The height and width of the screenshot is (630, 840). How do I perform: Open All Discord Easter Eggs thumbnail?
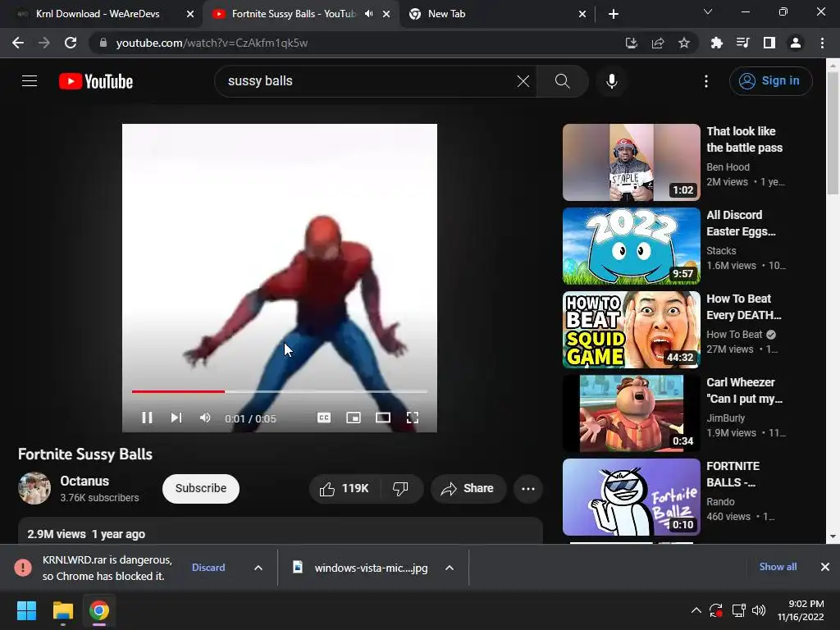click(631, 246)
